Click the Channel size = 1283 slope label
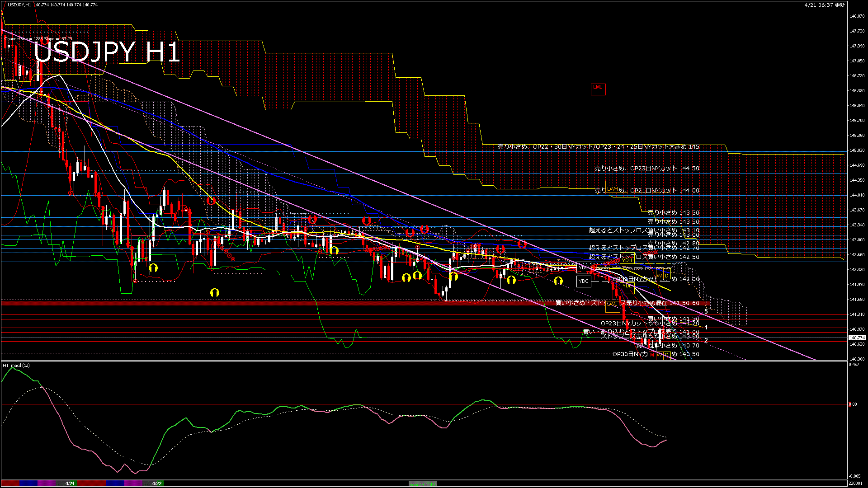This screenshot has width=868, height=488. [38, 38]
